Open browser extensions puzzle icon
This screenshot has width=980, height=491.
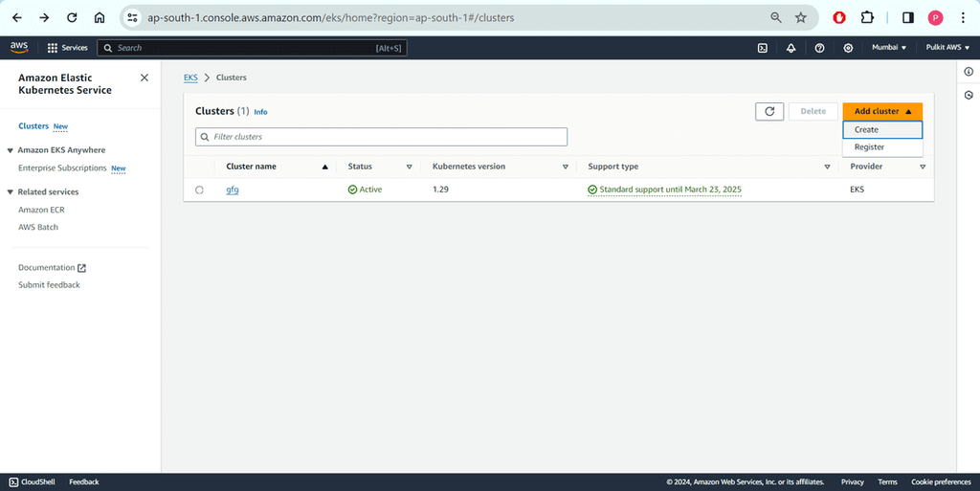point(867,17)
